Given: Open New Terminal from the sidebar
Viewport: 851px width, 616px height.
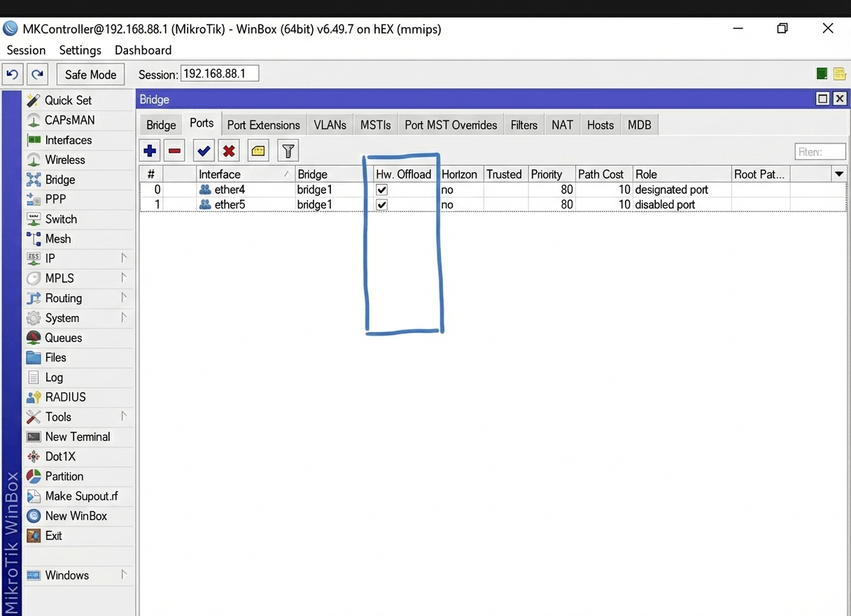Looking at the screenshot, I should [x=77, y=436].
